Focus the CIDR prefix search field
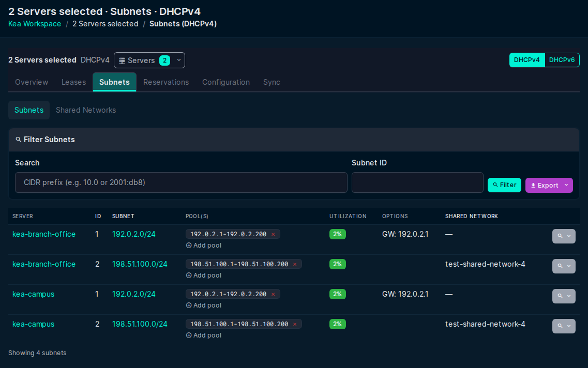 (x=181, y=182)
